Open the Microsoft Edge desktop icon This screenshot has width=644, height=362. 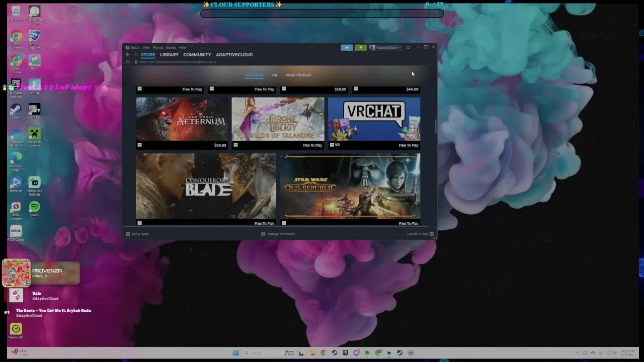click(16, 162)
